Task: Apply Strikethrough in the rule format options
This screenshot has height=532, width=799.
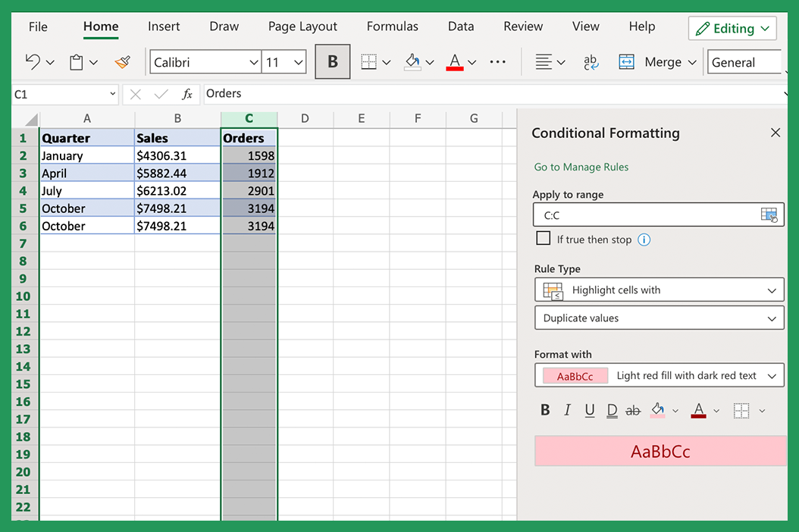Action: click(633, 410)
